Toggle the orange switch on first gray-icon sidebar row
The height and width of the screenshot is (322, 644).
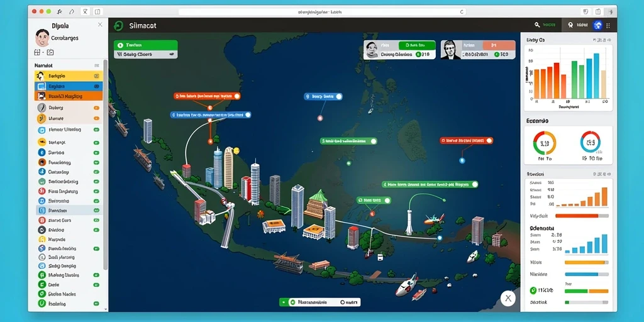tap(96, 108)
